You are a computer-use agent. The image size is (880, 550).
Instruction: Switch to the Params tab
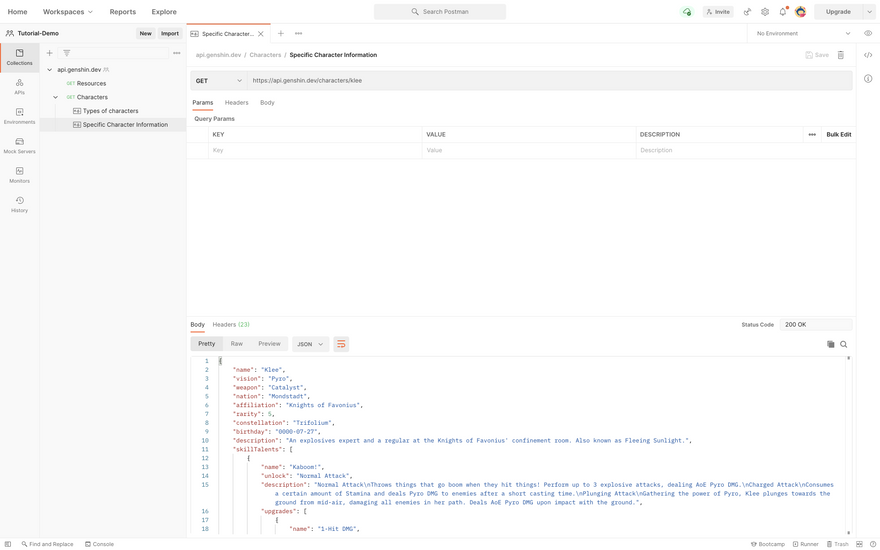coord(203,103)
